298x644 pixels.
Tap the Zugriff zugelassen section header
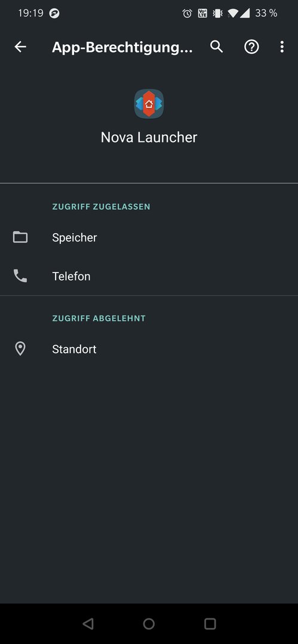[102, 206]
